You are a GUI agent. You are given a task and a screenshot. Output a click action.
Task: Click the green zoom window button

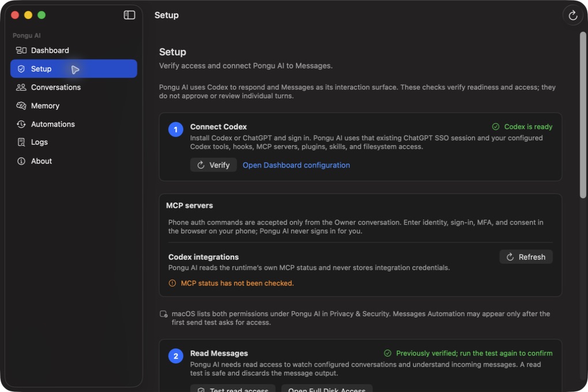point(42,15)
